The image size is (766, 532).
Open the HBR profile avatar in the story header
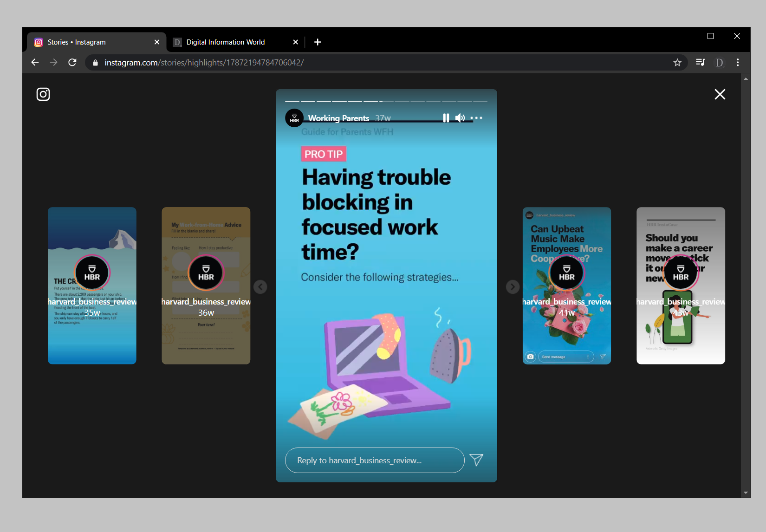[294, 118]
